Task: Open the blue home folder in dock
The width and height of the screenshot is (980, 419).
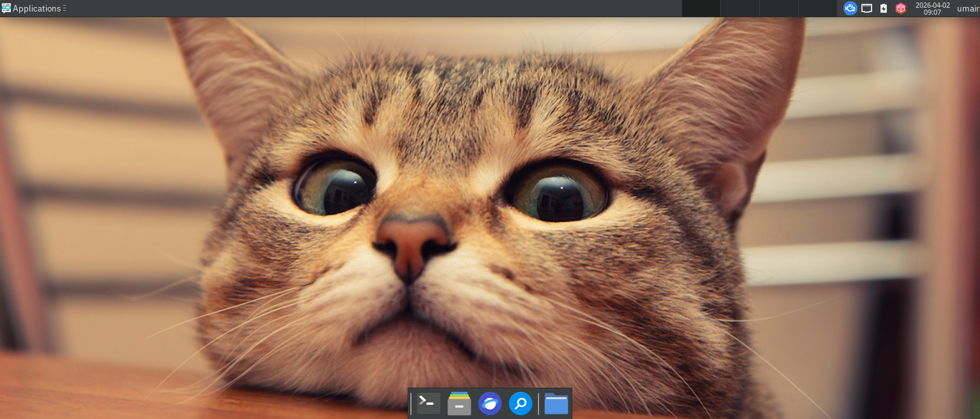Action: [556, 404]
